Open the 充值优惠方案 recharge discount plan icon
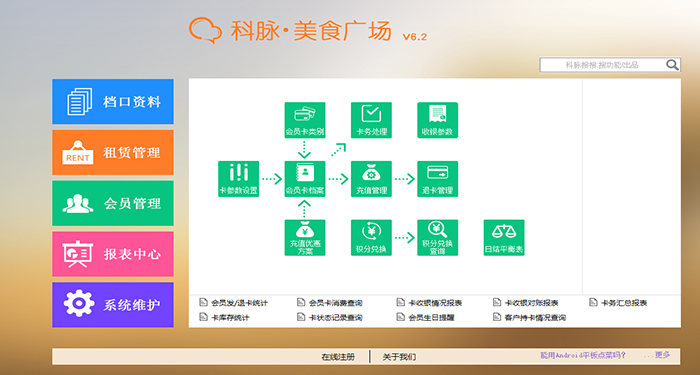The width and height of the screenshot is (700, 375). coord(305,238)
